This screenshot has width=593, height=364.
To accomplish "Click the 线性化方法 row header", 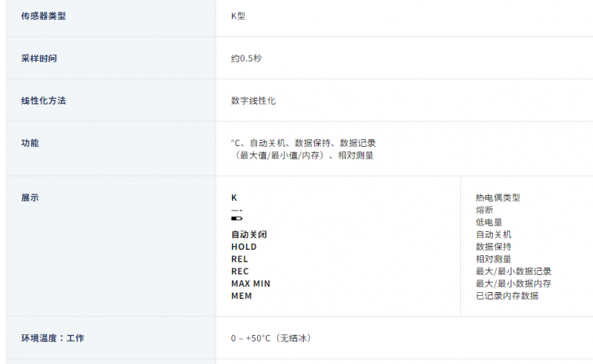I will (44, 101).
